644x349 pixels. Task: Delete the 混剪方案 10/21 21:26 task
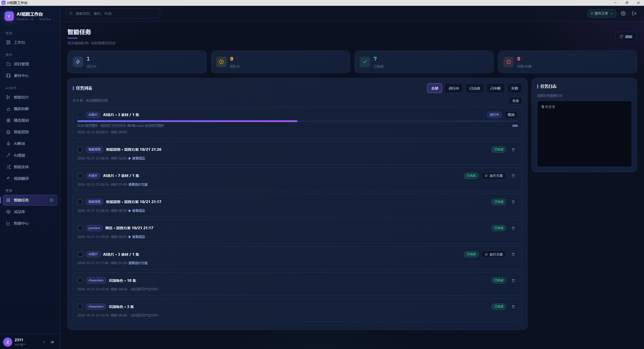[x=513, y=150]
